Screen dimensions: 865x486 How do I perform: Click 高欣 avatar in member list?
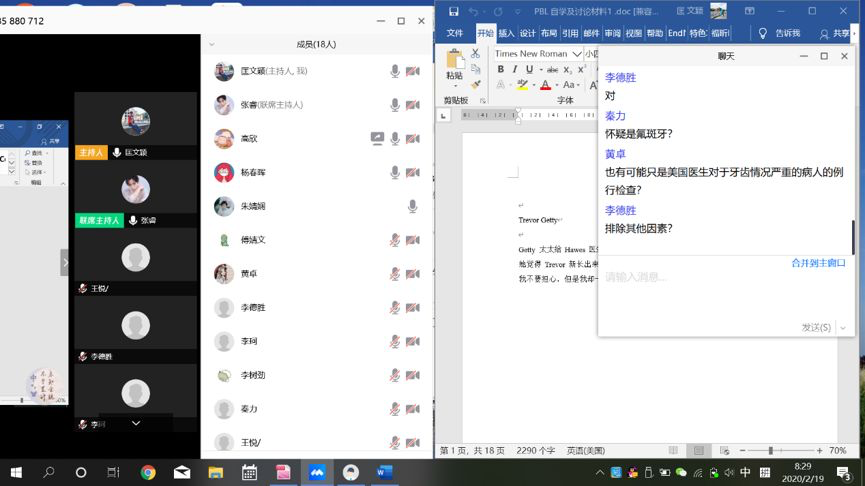point(224,138)
